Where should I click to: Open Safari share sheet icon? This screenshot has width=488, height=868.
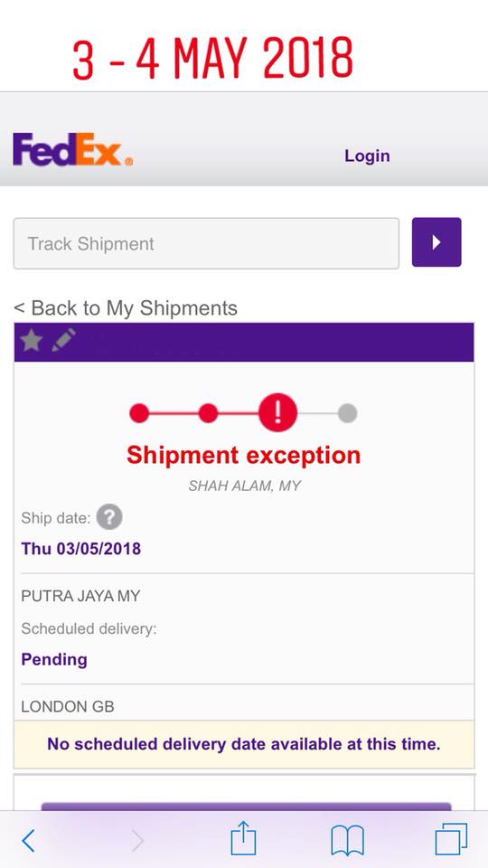pyautogui.click(x=243, y=838)
